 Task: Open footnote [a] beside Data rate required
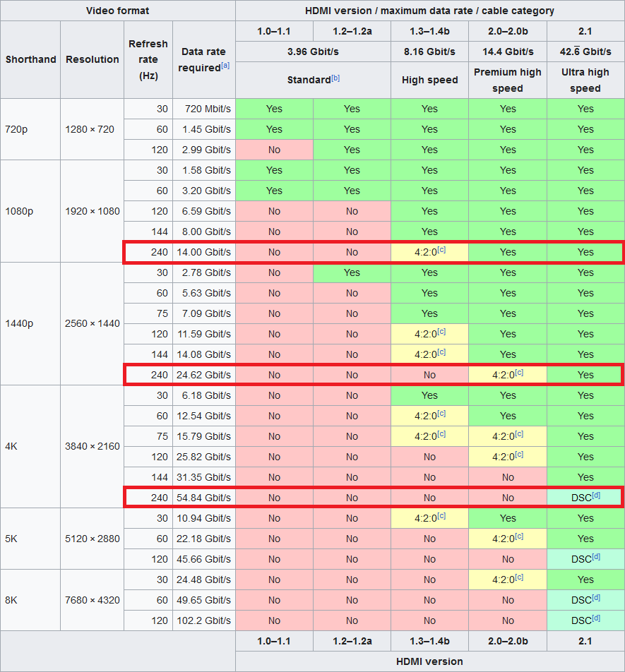(225, 66)
